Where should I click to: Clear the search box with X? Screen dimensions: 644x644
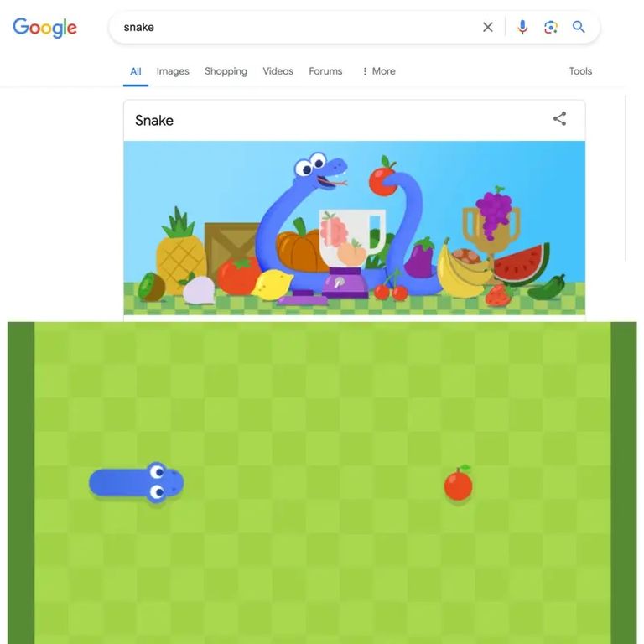pyautogui.click(x=487, y=27)
